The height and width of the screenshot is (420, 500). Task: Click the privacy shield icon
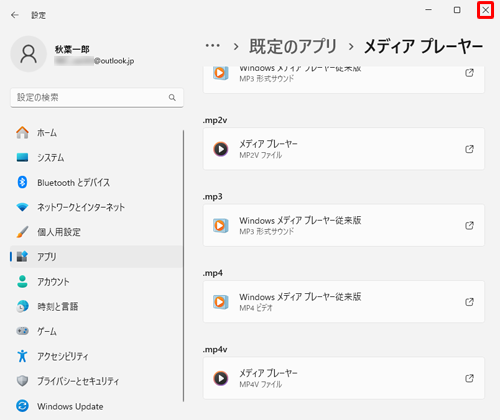click(x=22, y=381)
